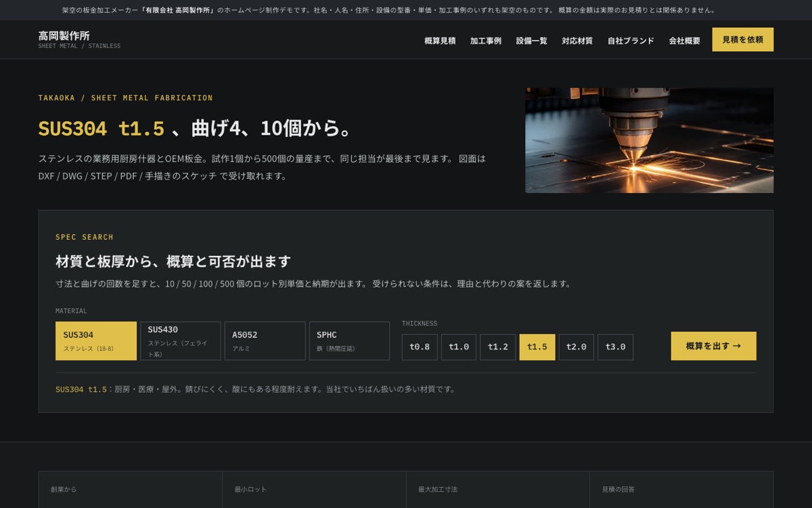Screen dimensions: 812x508
Task: Click the 高岡製作所 site logo
Action: (79, 39)
